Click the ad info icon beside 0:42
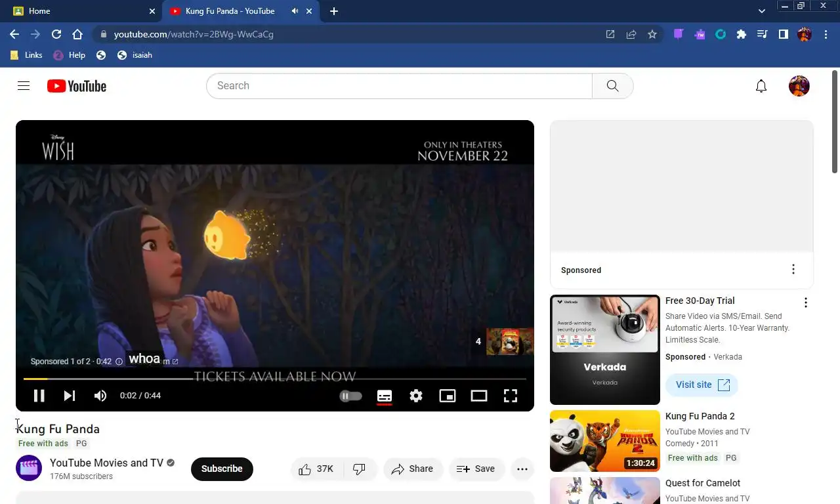This screenshot has height=504, width=840. [x=119, y=362]
